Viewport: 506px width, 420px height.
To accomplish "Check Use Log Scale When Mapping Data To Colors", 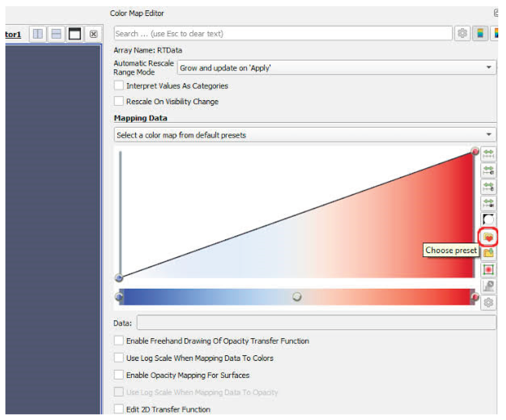I will pyautogui.click(x=119, y=358).
